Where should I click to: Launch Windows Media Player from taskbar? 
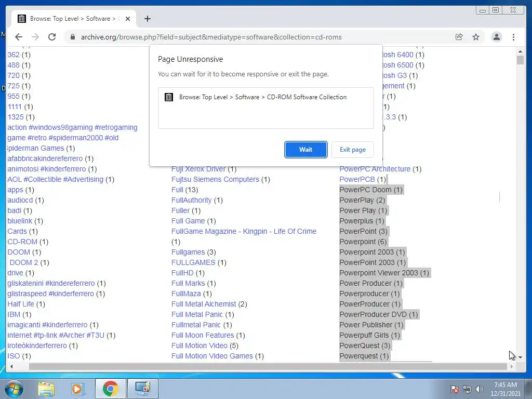click(77, 389)
